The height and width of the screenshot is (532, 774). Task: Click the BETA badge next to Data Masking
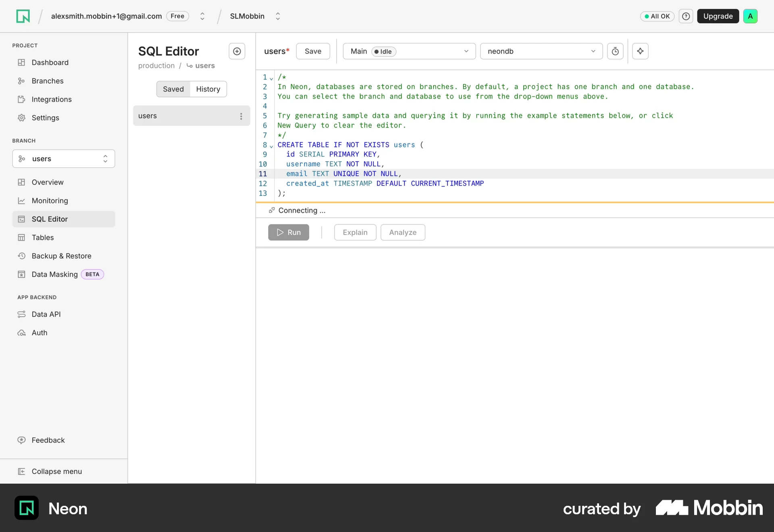coord(92,274)
